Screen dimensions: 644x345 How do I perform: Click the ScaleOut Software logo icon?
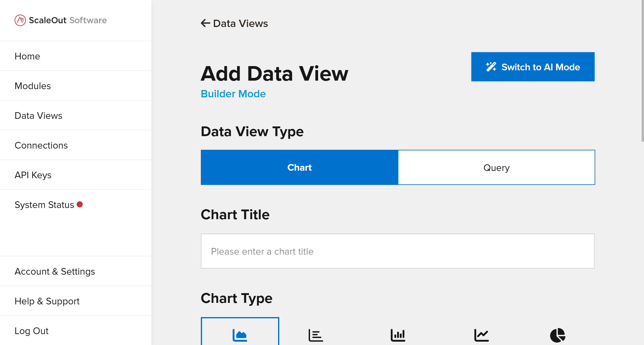pos(20,20)
